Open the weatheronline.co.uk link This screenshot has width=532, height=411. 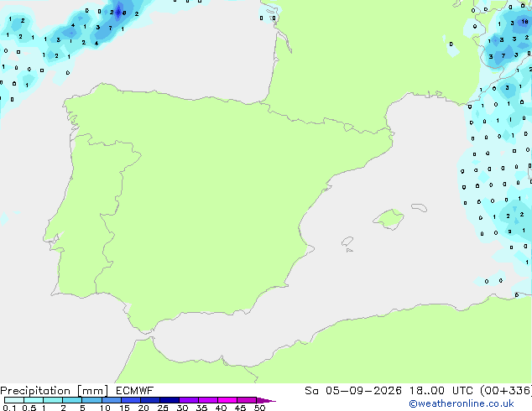(x=462, y=403)
